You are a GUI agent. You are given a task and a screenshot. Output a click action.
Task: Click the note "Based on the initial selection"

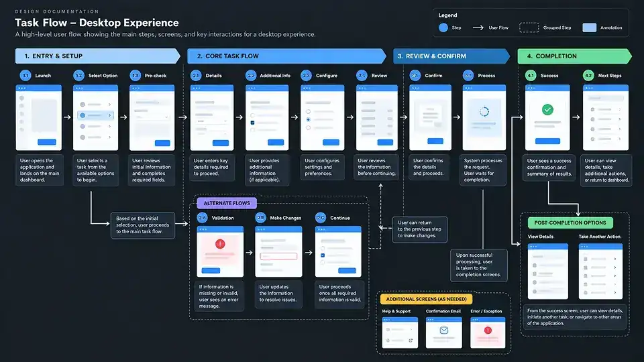coord(142,225)
